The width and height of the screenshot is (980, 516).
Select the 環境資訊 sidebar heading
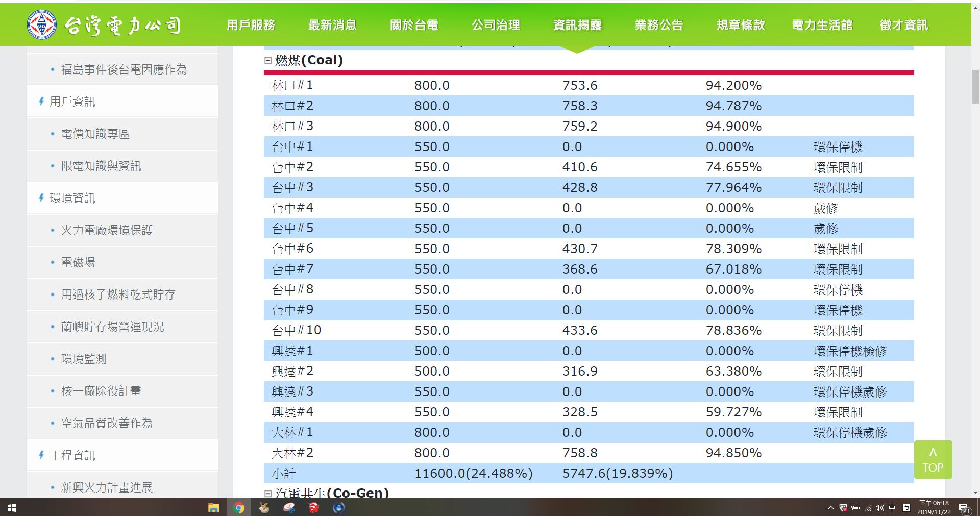72,198
